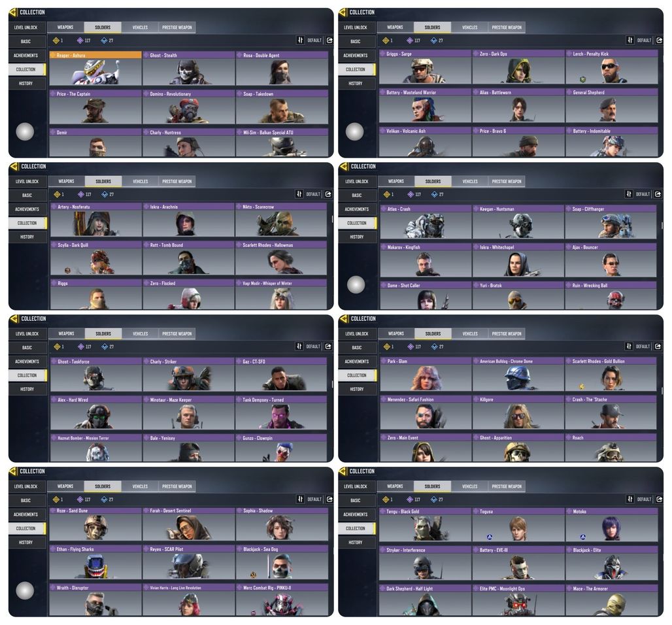672x625 pixels.
Task: Open the Default sort dropdown above the Motoko card
Action: [644, 499]
